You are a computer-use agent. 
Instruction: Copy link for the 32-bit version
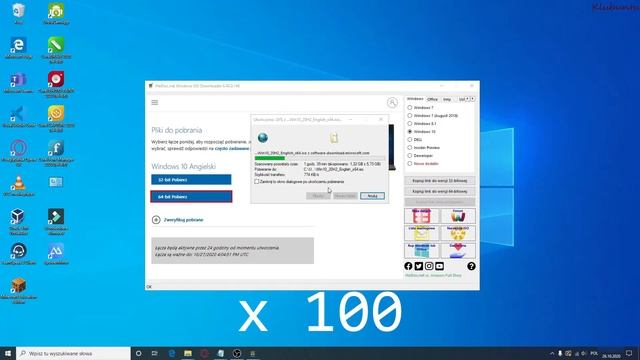pos(440,180)
